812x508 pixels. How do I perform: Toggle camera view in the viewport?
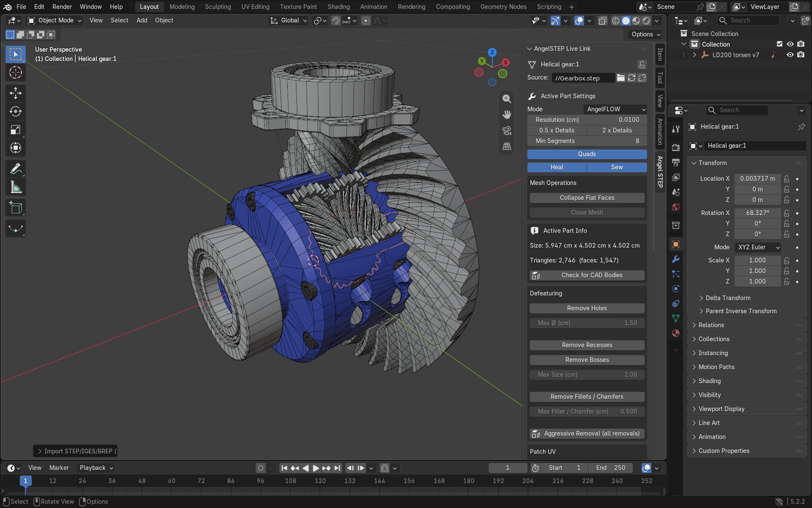pyautogui.click(x=506, y=131)
